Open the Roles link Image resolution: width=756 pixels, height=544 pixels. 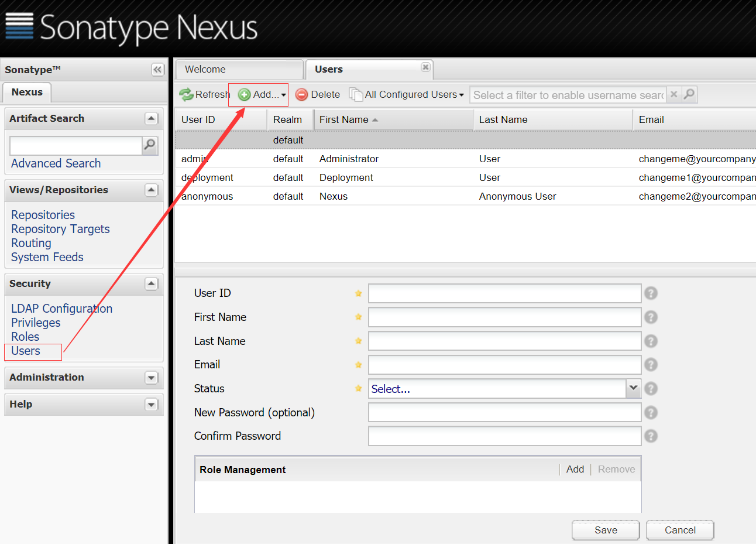tap(25, 337)
